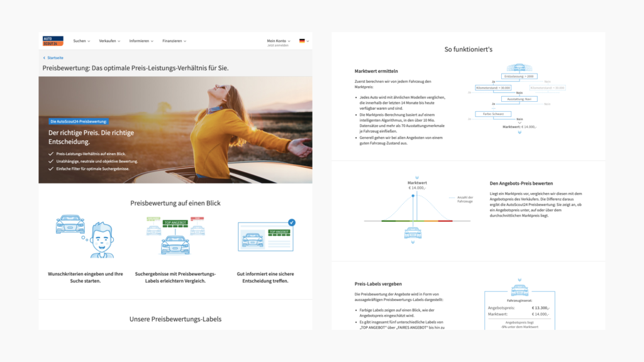The image size is (644, 362).
Task: Click the checkmark beside Unabhängige, neutrale Bewertung
Action: point(51,161)
